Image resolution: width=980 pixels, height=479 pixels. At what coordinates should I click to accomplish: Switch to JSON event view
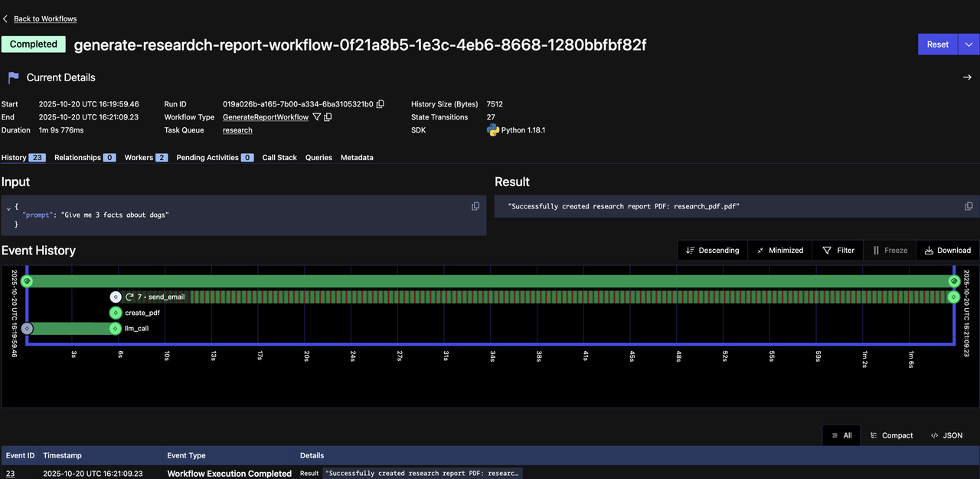tap(946, 435)
